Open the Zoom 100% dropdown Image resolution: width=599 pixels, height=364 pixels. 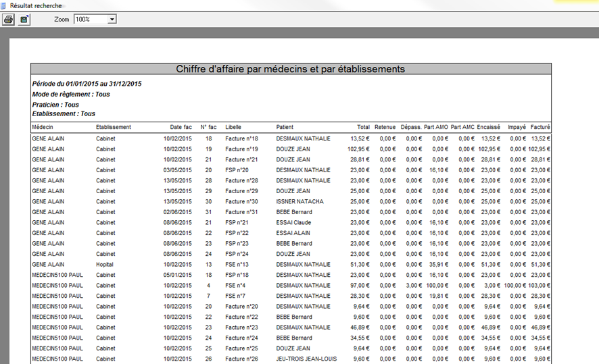112,20
